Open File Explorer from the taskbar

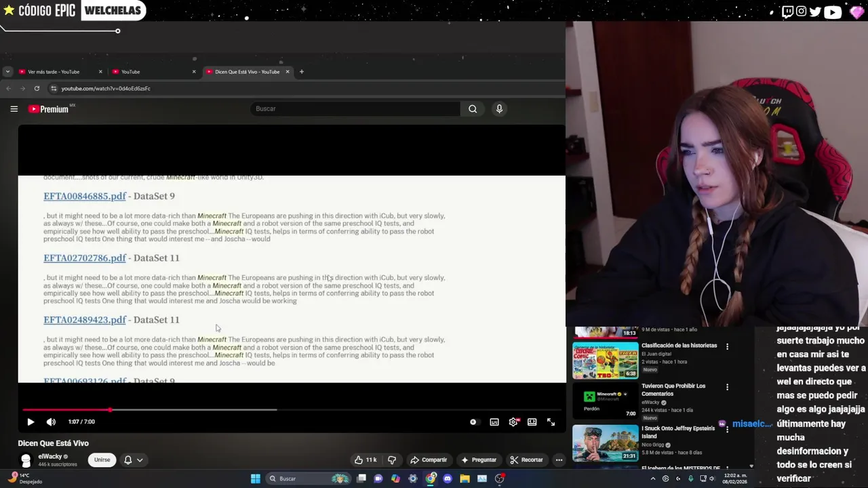465,479
